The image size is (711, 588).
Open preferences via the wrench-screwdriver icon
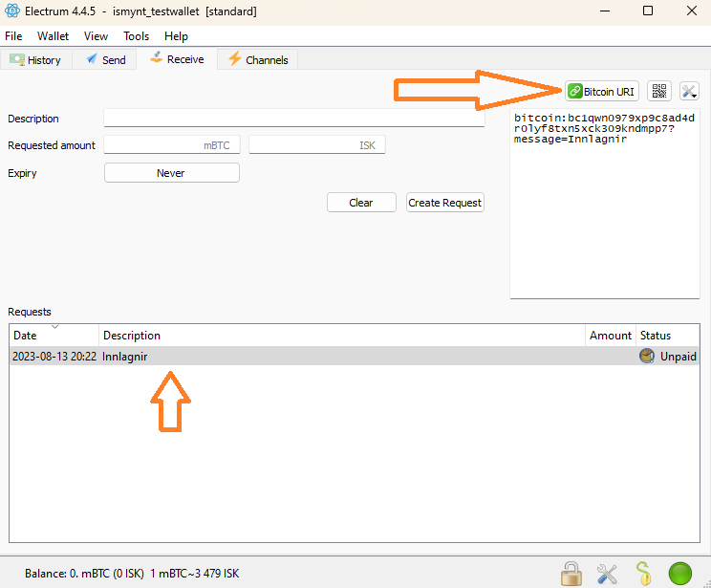coord(607,574)
